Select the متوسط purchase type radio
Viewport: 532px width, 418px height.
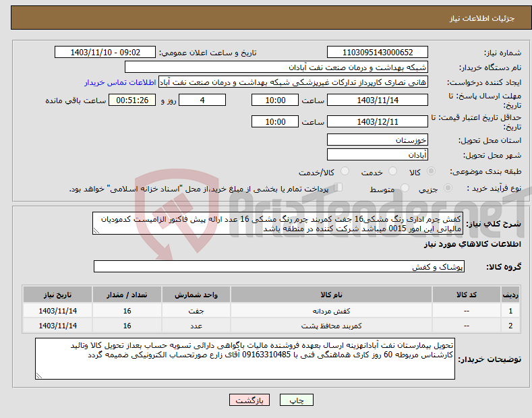pos(405,187)
